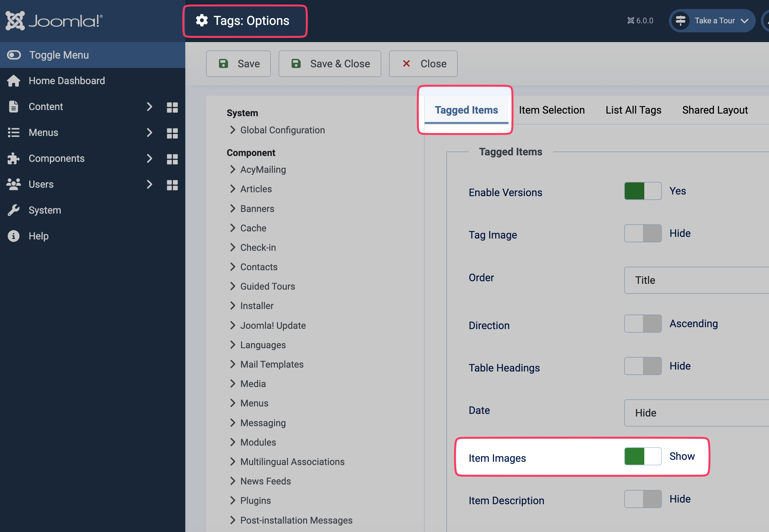Image resolution: width=769 pixels, height=532 pixels.
Task: Open Help via the info icon
Action: click(x=14, y=236)
